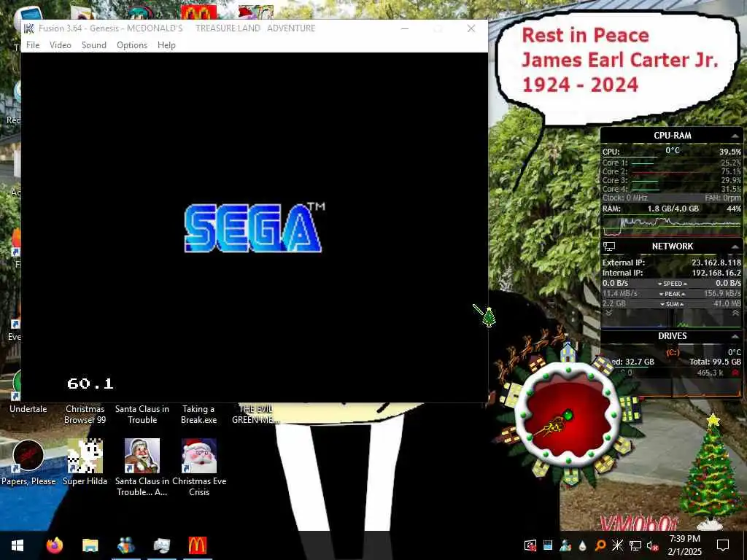Screen dimensions: 747x560
Task: Click the Total: 99.5 GB drive value
Action: 715,362
